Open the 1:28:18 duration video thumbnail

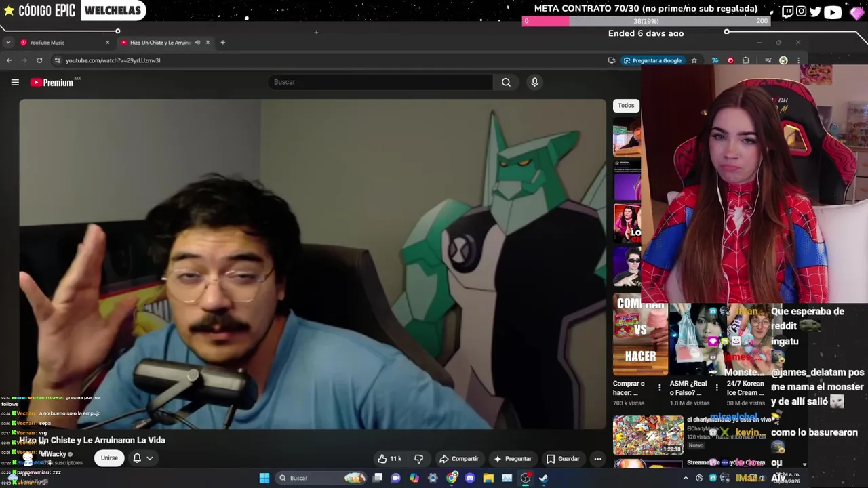[x=648, y=436]
